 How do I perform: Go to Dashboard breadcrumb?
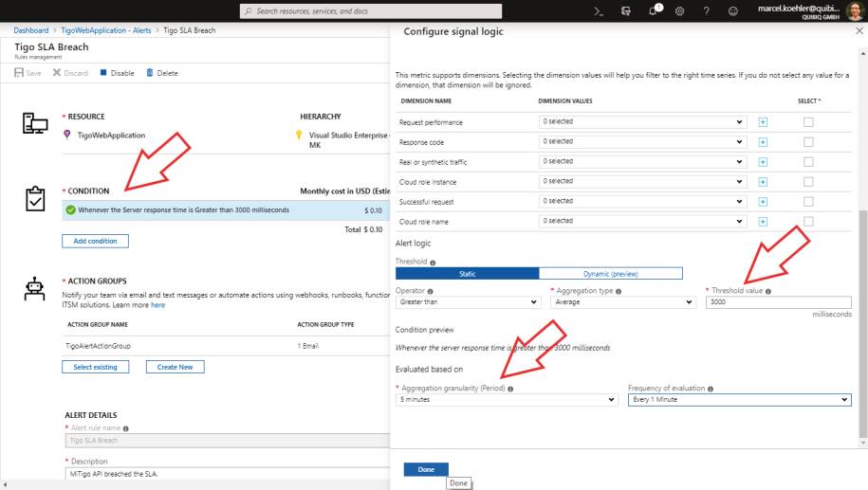pos(31,30)
